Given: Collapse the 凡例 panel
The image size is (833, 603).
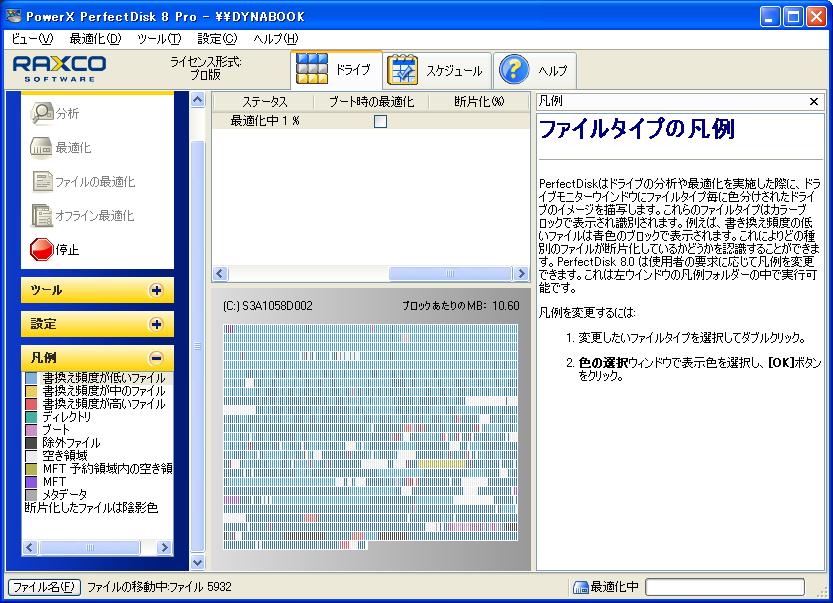Looking at the screenshot, I should tap(156, 358).
